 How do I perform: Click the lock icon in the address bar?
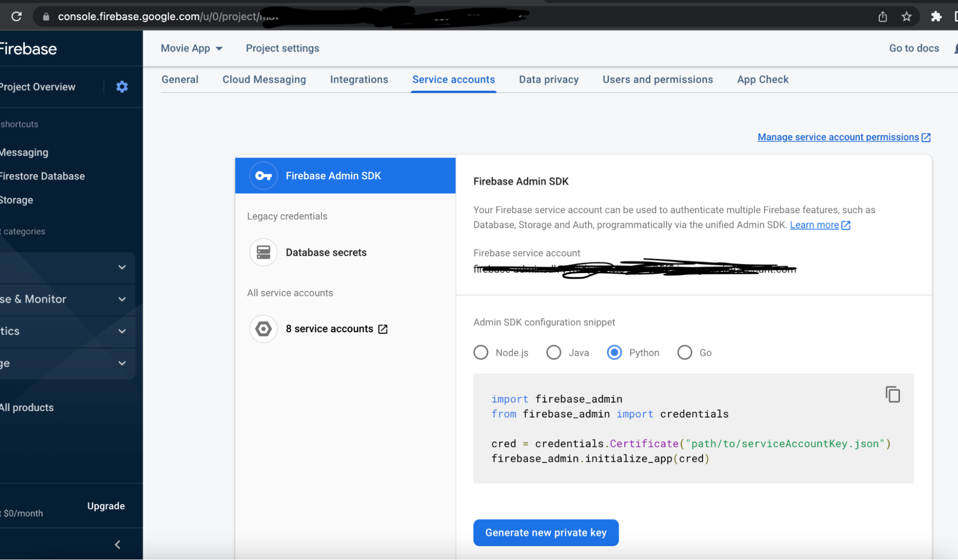[x=46, y=17]
